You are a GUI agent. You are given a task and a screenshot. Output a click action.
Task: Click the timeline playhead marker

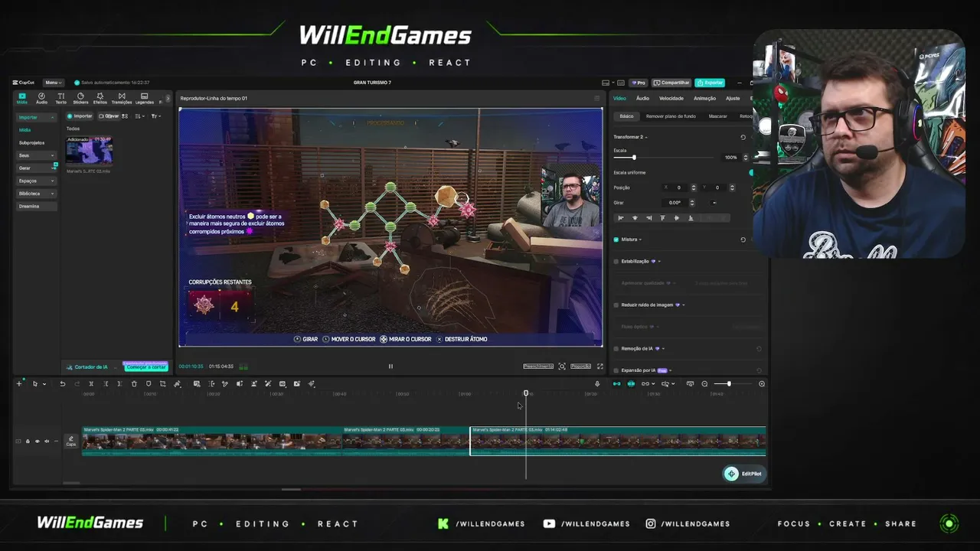click(x=526, y=393)
